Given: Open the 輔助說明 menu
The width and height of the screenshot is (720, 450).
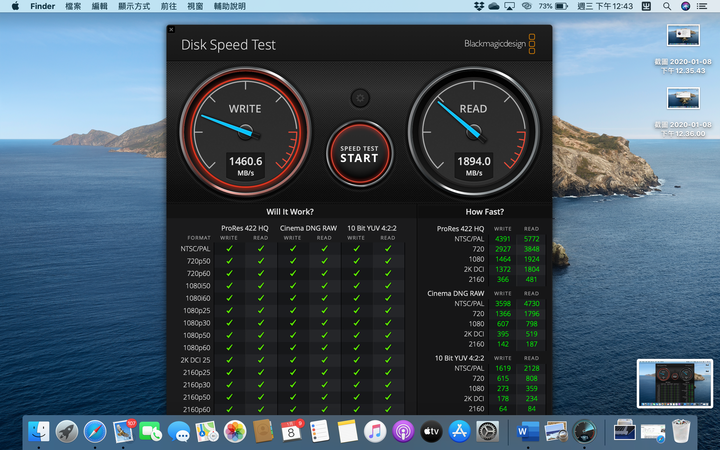Looking at the screenshot, I should [x=230, y=6].
